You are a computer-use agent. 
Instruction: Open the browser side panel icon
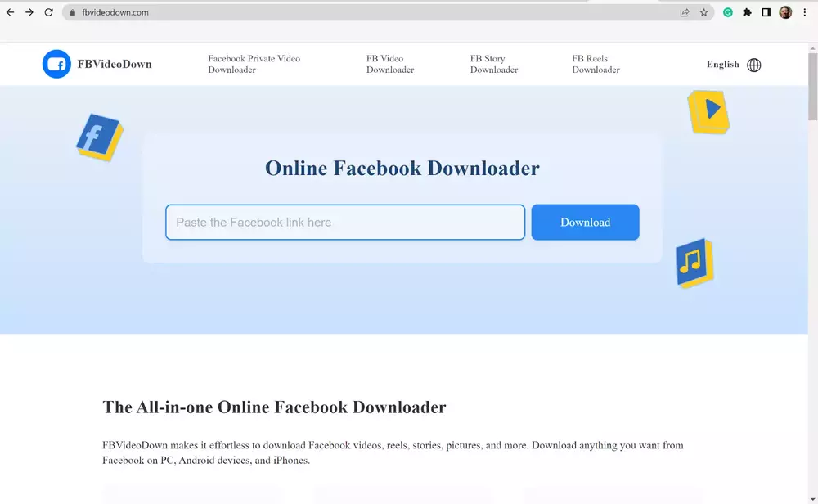[x=766, y=12]
